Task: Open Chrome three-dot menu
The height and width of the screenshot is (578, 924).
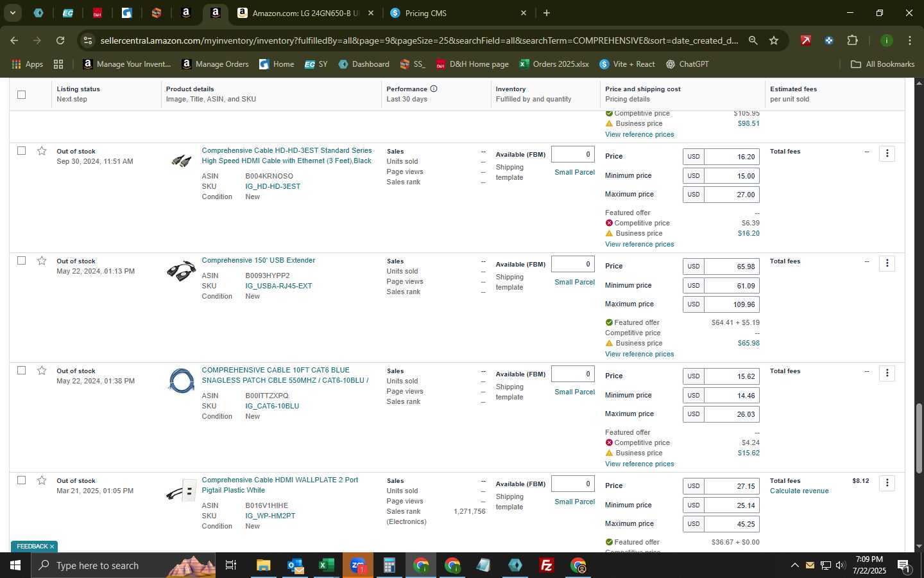Action: (910, 40)
